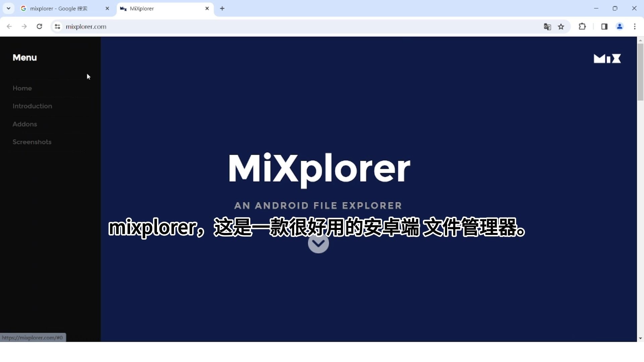644x362 pixels.
Task: Click the browser profile account icon
Action: [x=619, y=26]
